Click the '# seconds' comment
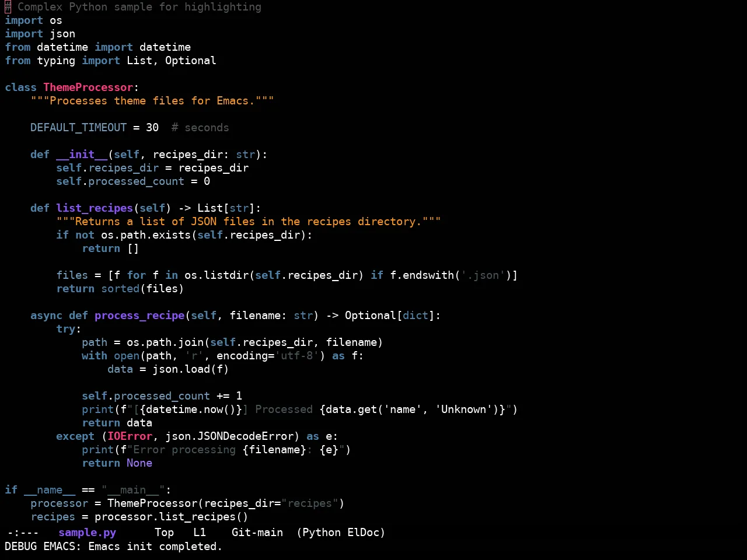The height and width of the screenshot is (560, 747). (200, 128)
